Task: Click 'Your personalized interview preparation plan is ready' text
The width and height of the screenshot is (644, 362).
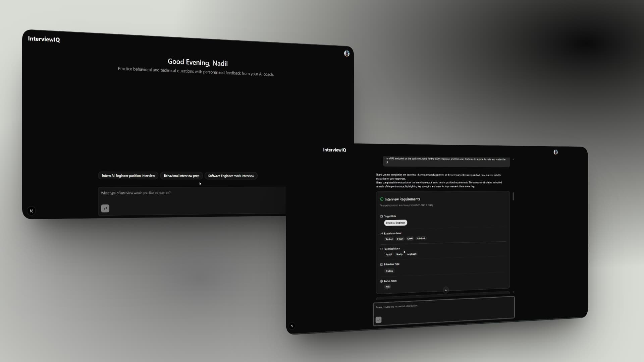Action: 407,205
